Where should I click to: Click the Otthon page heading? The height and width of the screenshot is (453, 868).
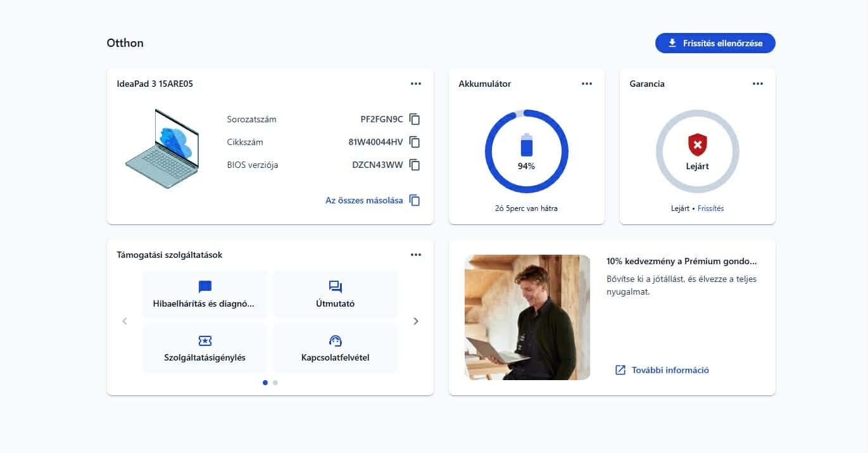click(125, 43)
